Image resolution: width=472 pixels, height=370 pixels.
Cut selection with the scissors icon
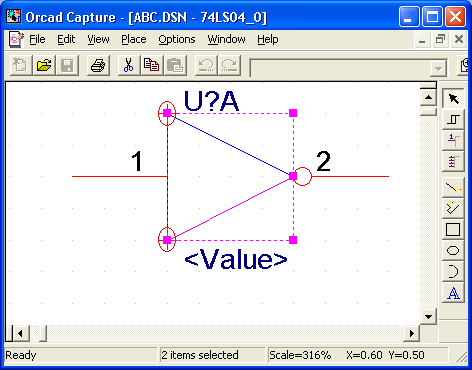click(128, 65)
